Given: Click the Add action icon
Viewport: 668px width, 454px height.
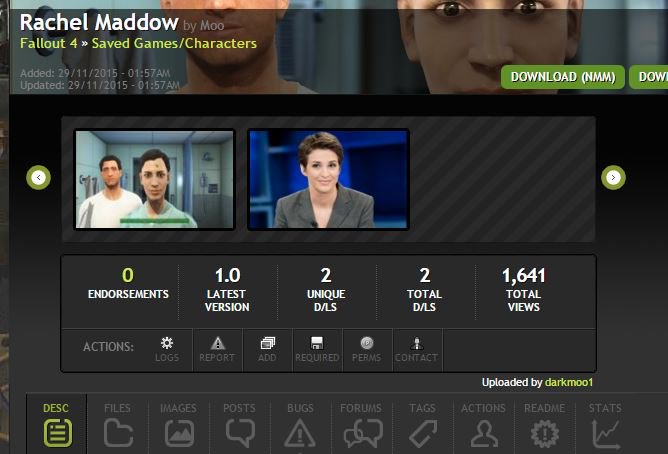Looking at the screenshot, I should (267, 350).
